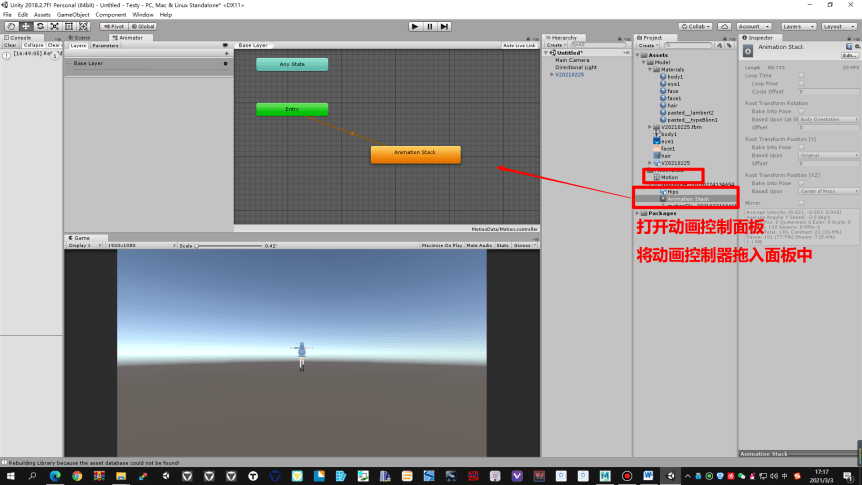Image resolution: width=862 pixels, height=485 pixels.
Task: Select the Animation Stack state node
Action: pyautogui.click(x=416, y=155)
